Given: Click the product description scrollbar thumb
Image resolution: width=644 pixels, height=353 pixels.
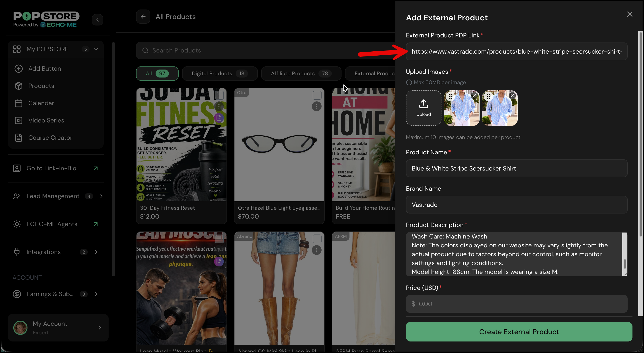Looking at the screenshot, I should [624, 264].
